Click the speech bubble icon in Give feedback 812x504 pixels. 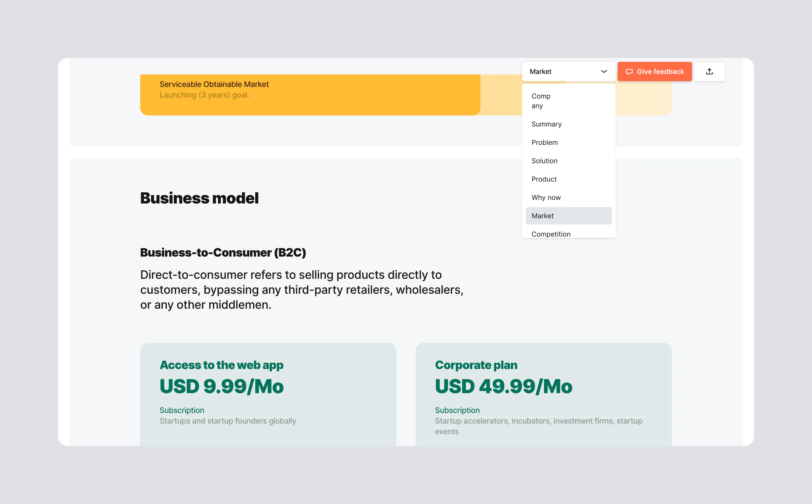(629, 72)
